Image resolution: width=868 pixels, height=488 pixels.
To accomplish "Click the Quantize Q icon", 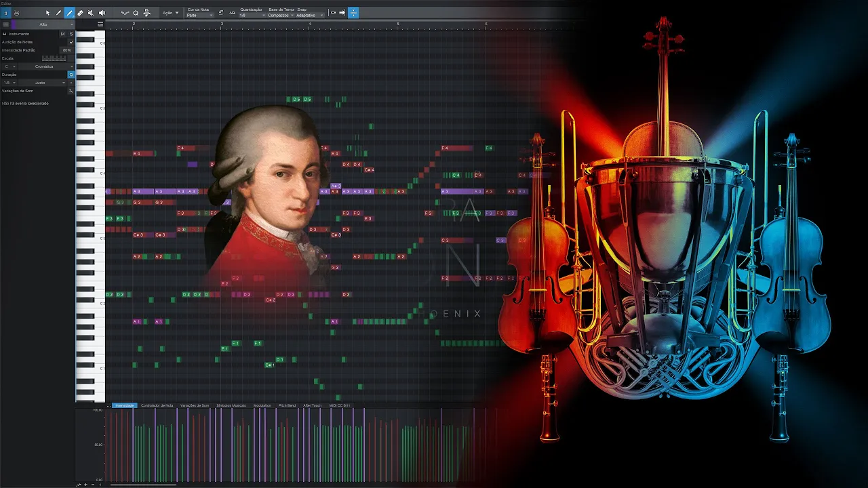I will pos(136,13).
